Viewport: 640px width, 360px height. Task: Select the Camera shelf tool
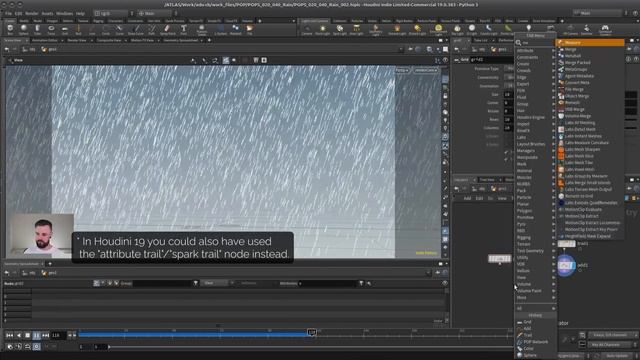pos(307,29)
